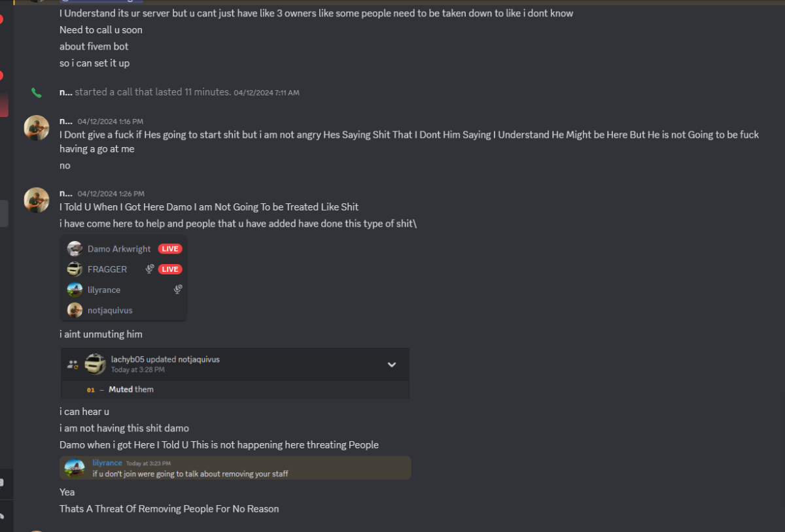Viewport: 785px width, 532px height.
Task: Click the 'Muted them' audit log row
Action: (131, 390)
